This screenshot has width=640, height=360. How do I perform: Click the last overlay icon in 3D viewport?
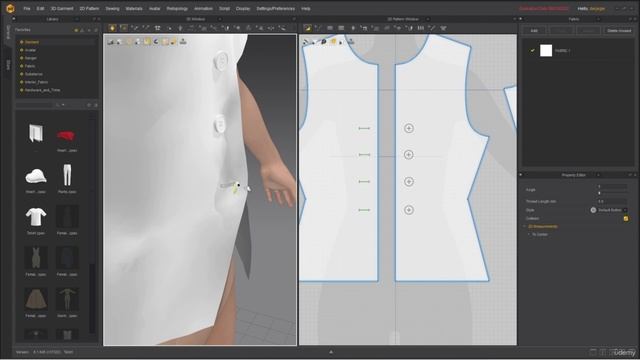tap(183, 41)
